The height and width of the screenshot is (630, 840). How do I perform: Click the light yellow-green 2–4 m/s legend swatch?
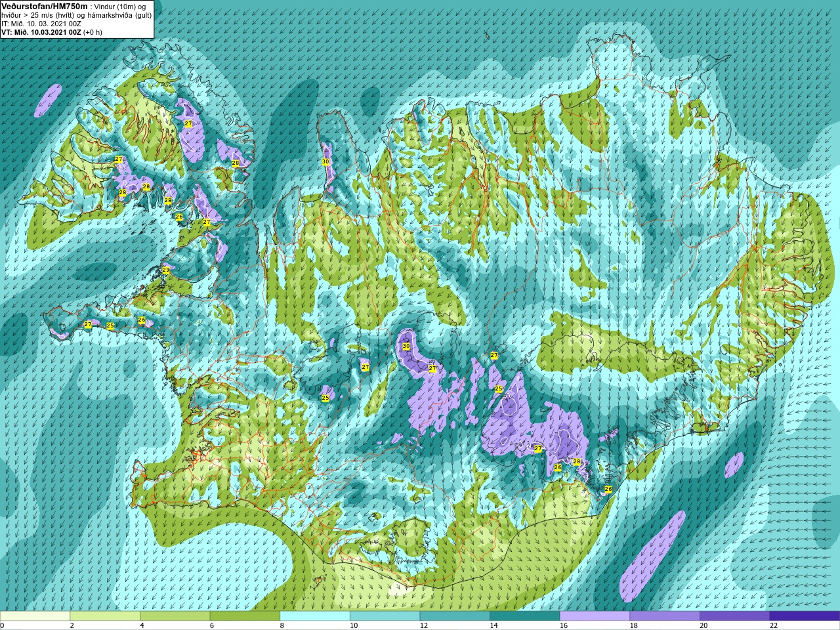point(105,616)
